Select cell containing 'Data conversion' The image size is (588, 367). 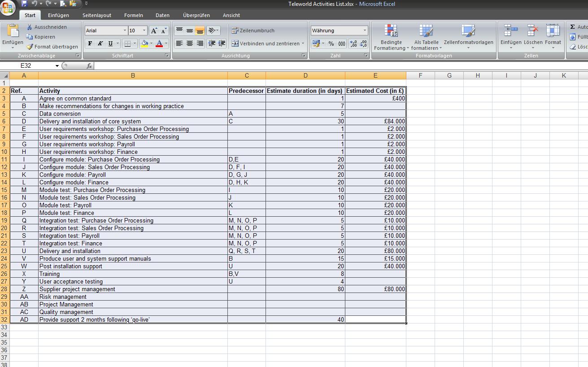pos(133,114)
